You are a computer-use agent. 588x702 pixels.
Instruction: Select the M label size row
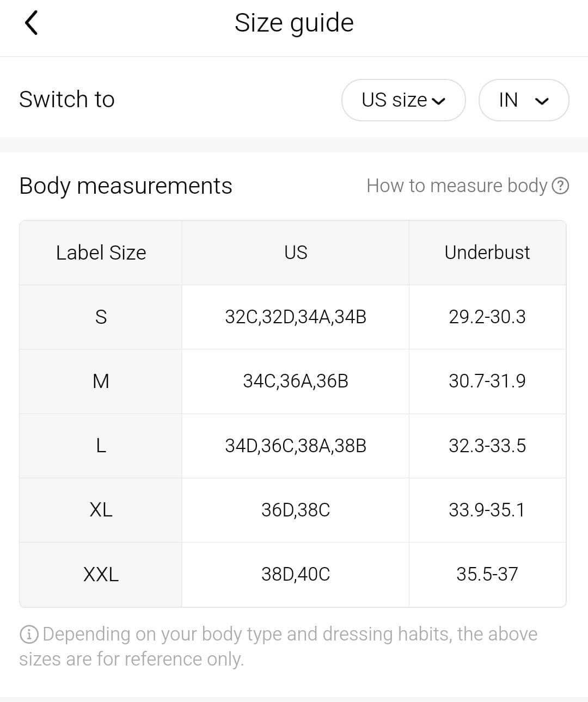pyautogui.click(x=101, y=381)
